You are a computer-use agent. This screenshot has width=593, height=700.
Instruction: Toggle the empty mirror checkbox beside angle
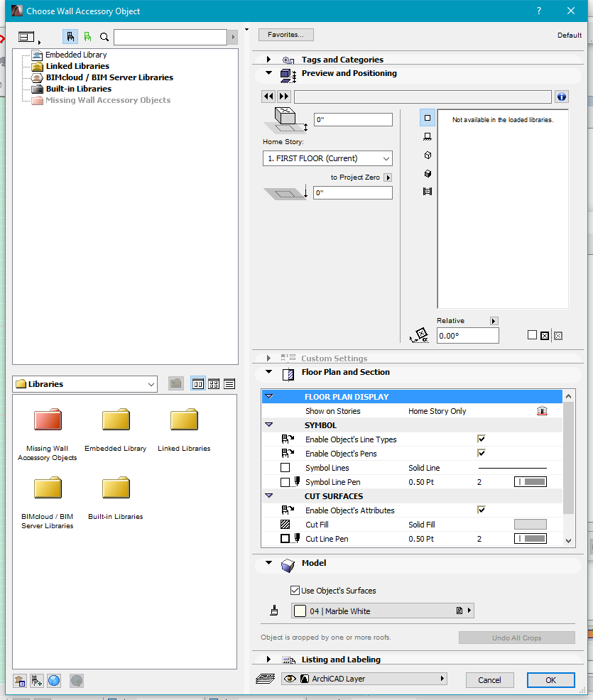tap(532, 335)
